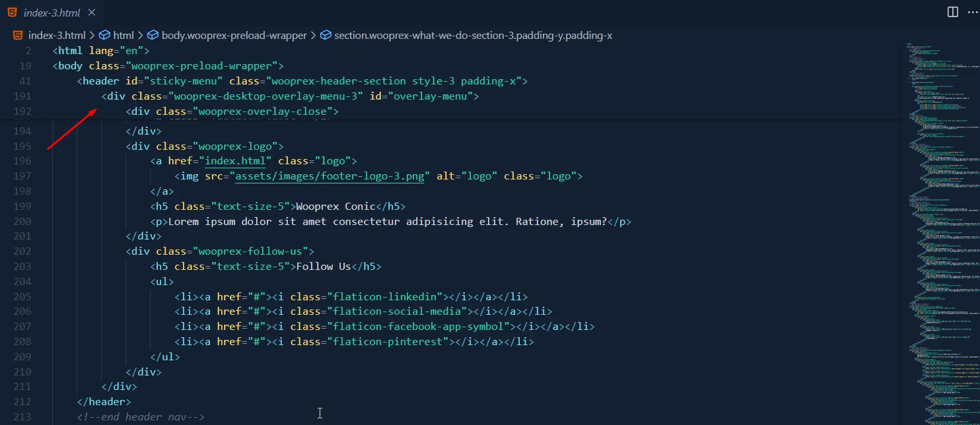Screen dimensions: 980x425
Task: Click line number 202 in the gutter
Action: point(22,251)
